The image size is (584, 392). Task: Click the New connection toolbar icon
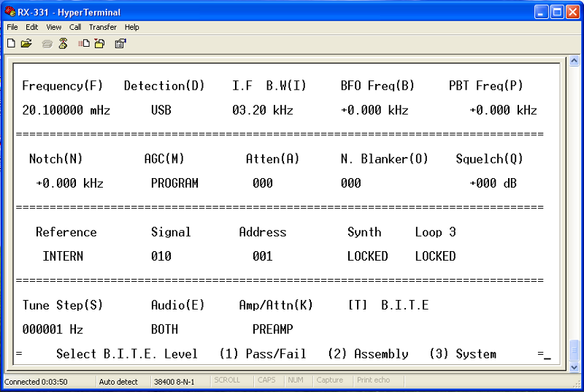tap(11, 44)
